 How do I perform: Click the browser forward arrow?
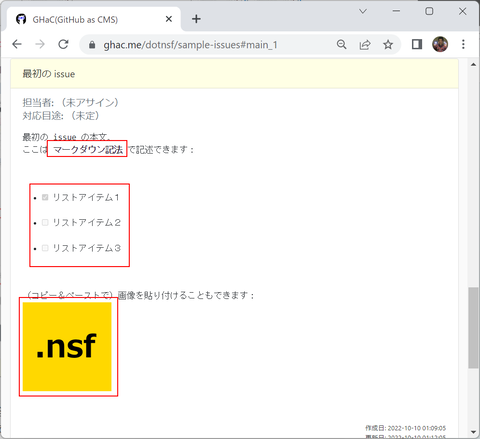click(x=40, y=44)
